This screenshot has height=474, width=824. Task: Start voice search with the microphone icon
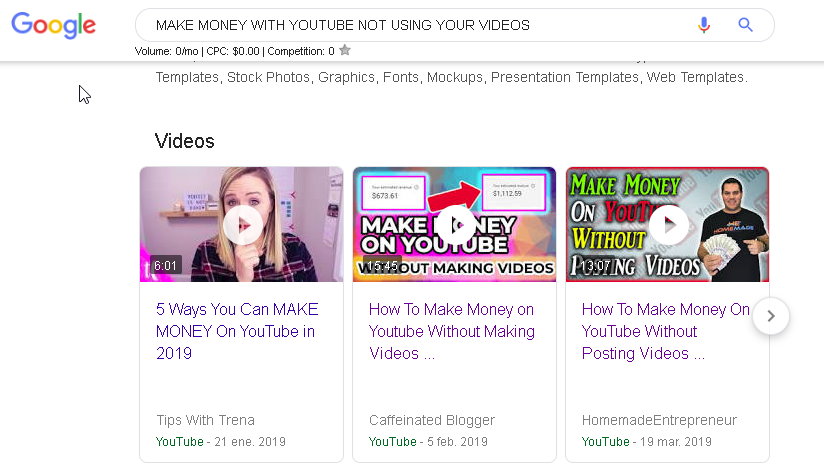coord(704,25)
